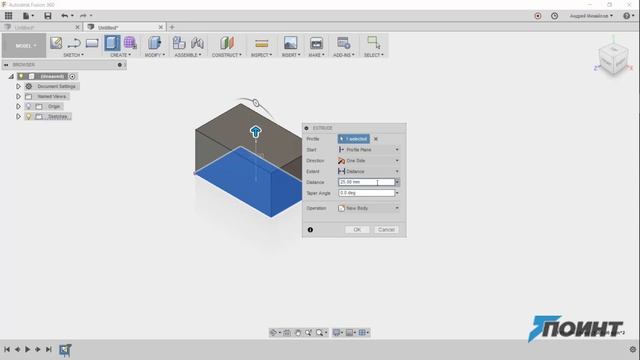
Task: Click Cancel in the Extrude dialog
Action: point(386,230)
